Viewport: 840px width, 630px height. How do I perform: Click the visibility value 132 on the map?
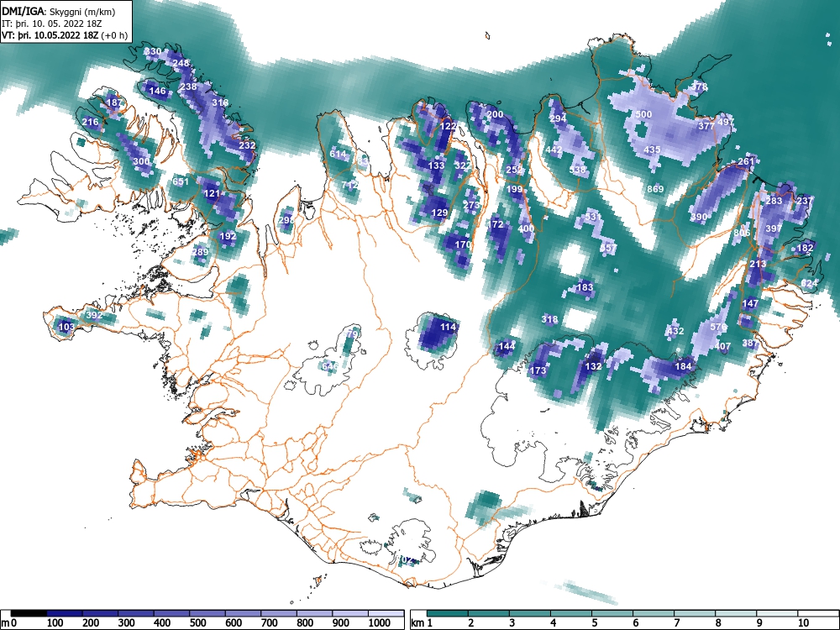click(x=593, y=366)
